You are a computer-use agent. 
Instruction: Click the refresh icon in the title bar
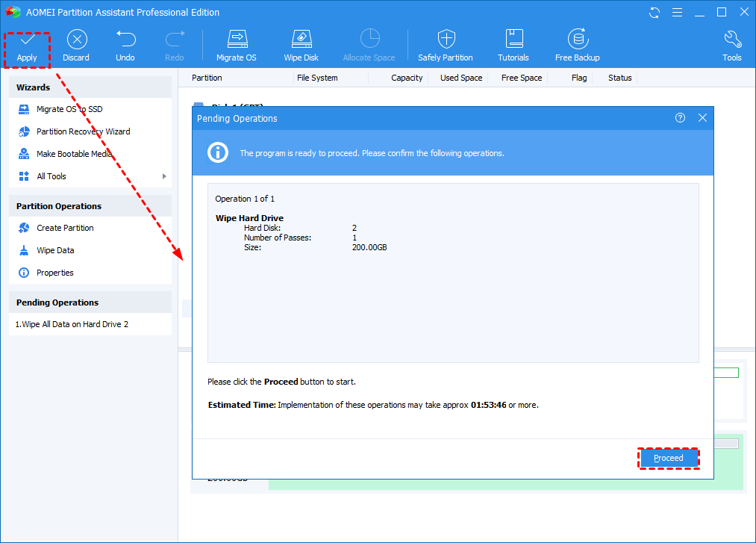(x=655, y=13)
